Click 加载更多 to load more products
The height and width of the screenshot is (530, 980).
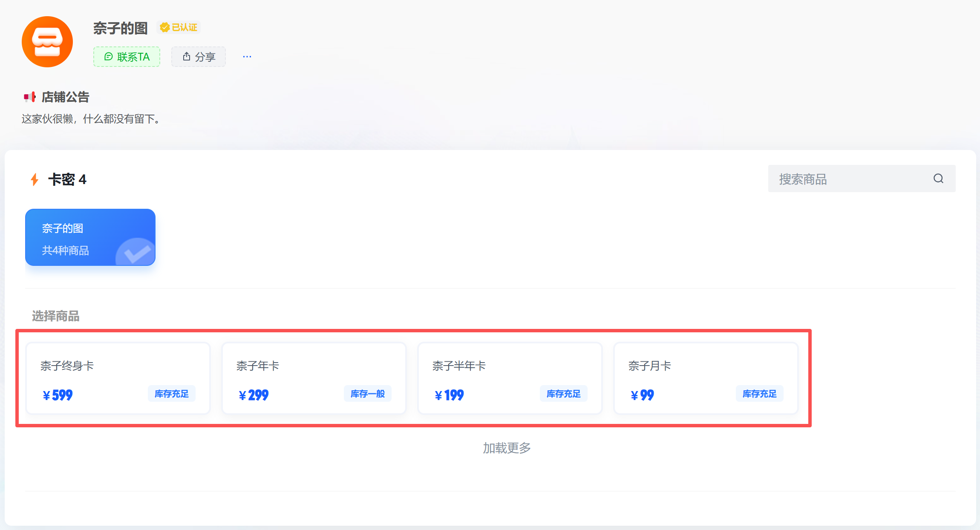507,448
